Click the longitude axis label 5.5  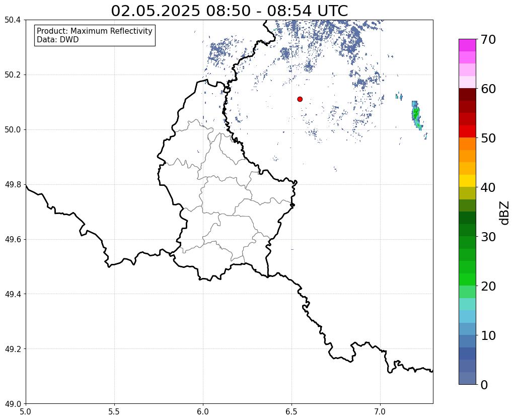pyautogui.click(x=114, y=411)
